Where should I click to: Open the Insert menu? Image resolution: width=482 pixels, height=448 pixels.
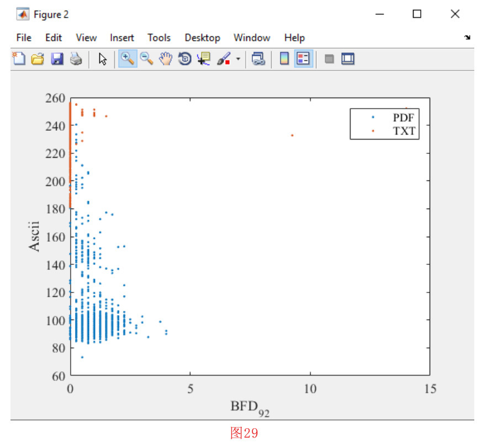click(x=121, y=38)
